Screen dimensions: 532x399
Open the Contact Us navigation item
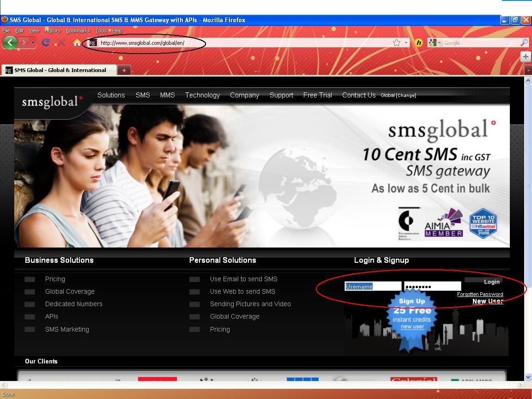359,95
